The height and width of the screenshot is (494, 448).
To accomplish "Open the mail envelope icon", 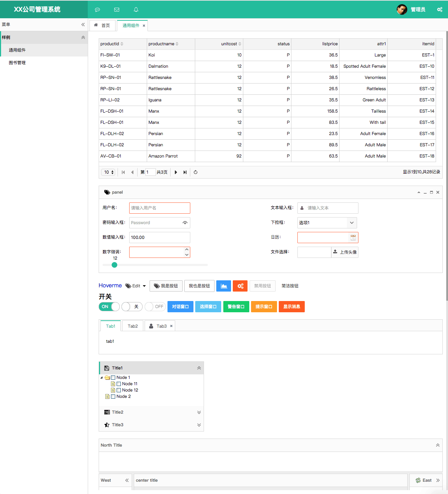I will [117, 9].
